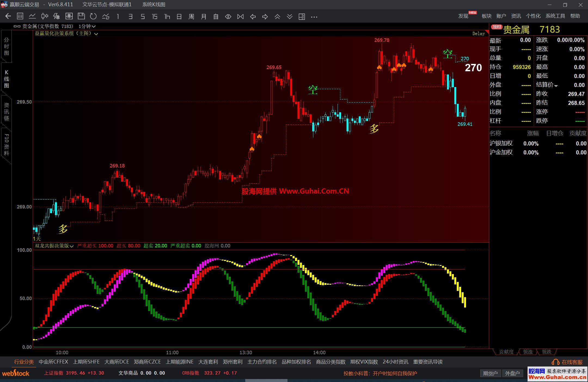Screen dimensions: 588x382
Task: Expand 益赢量化决策系统 indicator dropdown
Action: coord(96,34)
